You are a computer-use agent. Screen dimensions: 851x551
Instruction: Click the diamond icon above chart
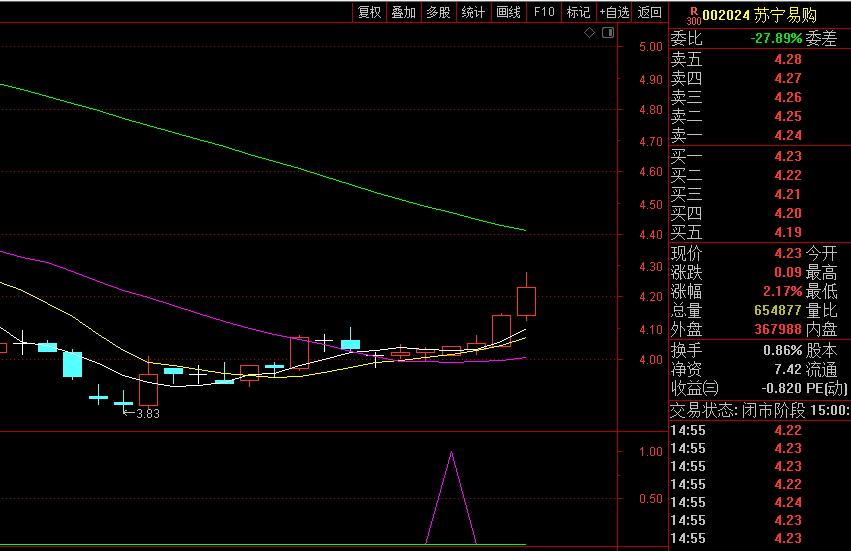click(x=589, y=33)
